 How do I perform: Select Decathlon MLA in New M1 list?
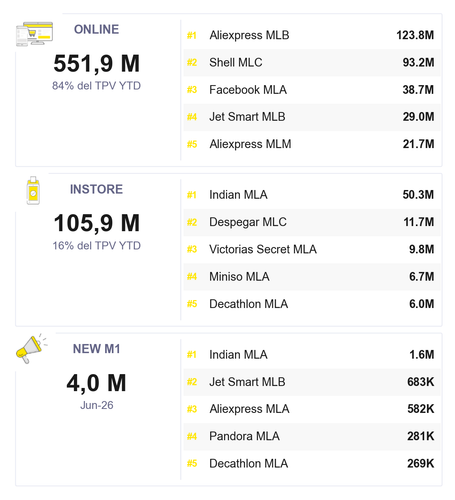pyautogui.click(x=312, y=464)
